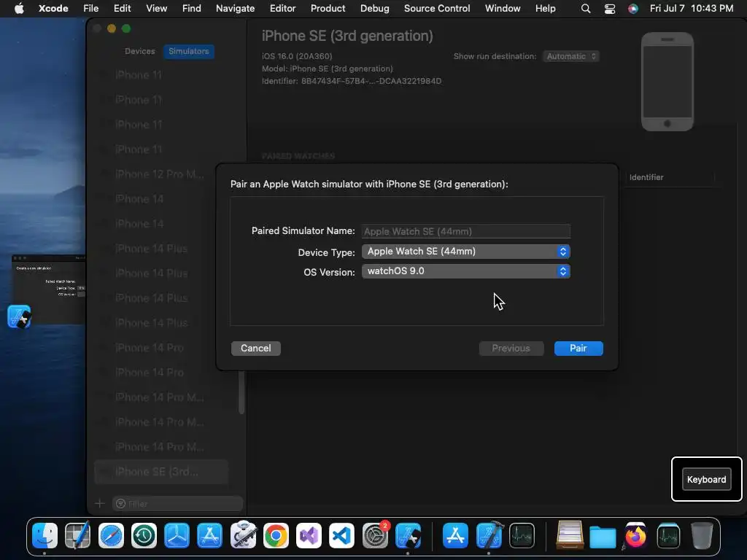Open the File menu
The image size is (747, 560).
pyautogui.click(x=91, y=9)
